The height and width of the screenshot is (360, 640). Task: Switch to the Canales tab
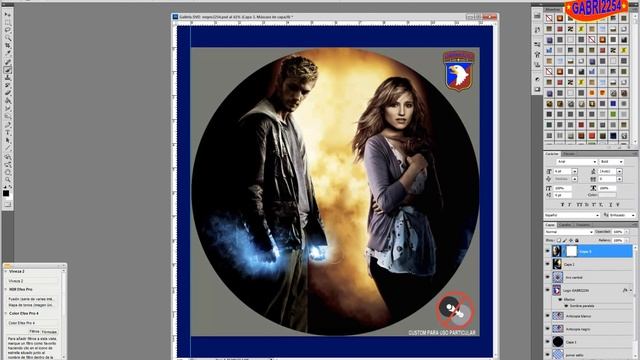(565, 225)
